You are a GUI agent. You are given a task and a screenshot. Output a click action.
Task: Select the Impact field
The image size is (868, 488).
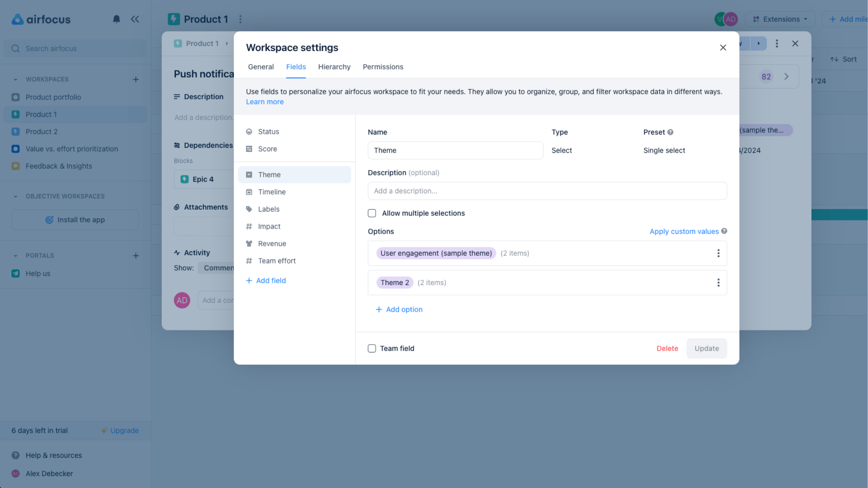coord(294,226)
